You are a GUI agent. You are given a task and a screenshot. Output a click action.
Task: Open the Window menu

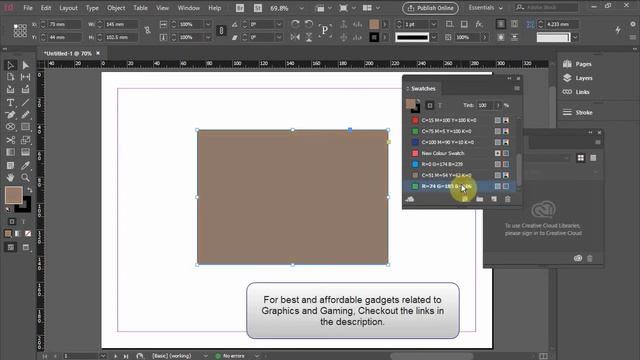[189, 8]
